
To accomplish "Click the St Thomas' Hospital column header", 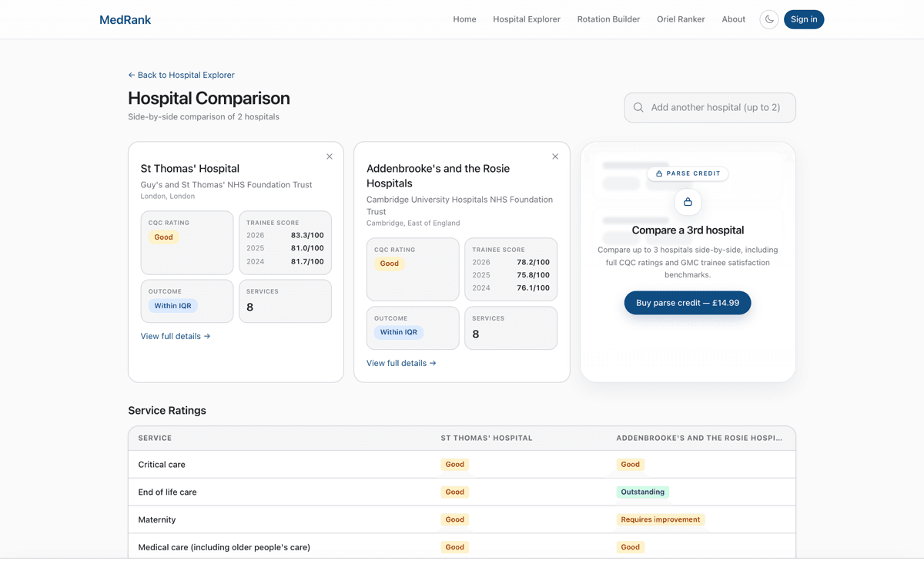I will point(487,438).
